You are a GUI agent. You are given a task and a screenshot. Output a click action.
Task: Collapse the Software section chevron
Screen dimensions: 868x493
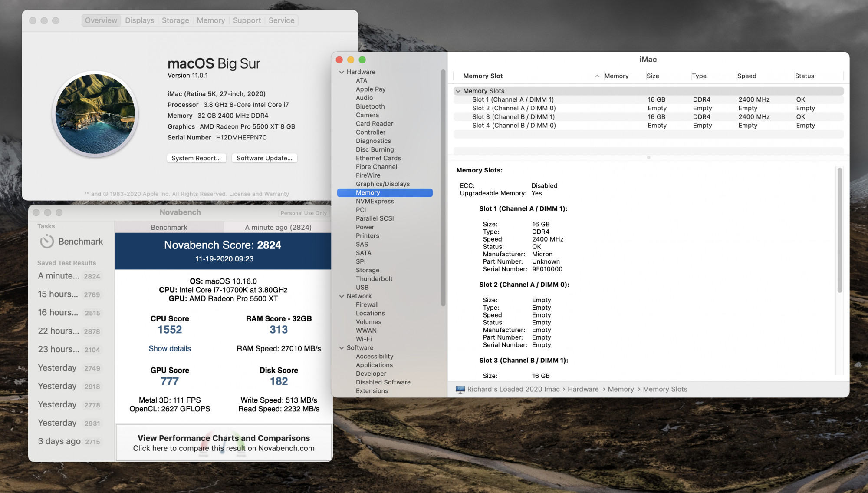pyautogui.click(x=342, y=348)
